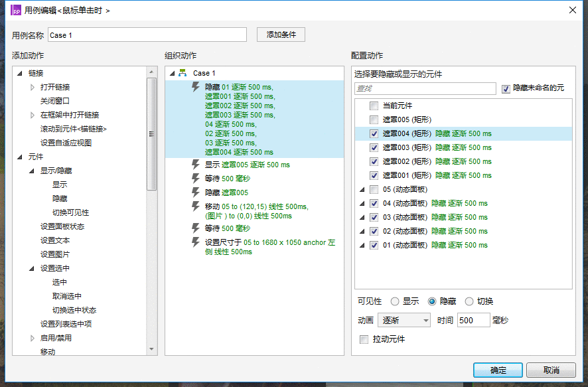Screen dimensions: 588x387
Task: Click the lightning icon of 隐藏 遮罩005 action
Action: [x=196, y=193]
